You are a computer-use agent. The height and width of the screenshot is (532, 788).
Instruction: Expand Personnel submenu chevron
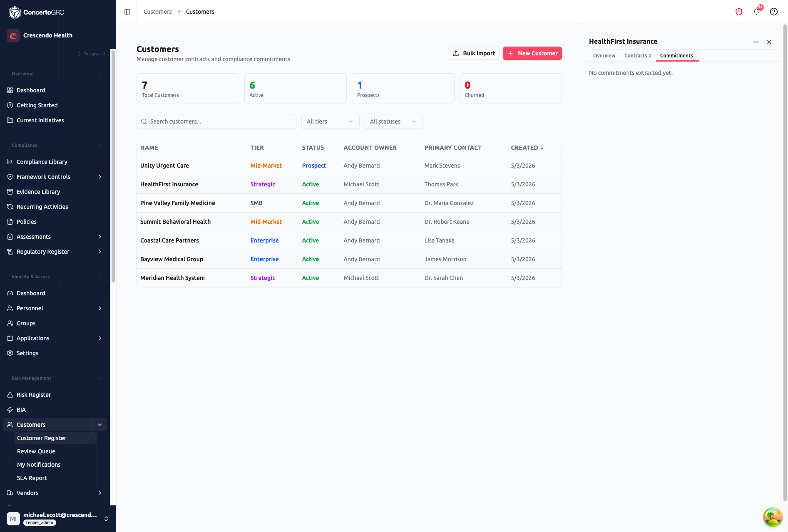click(100, 308)
